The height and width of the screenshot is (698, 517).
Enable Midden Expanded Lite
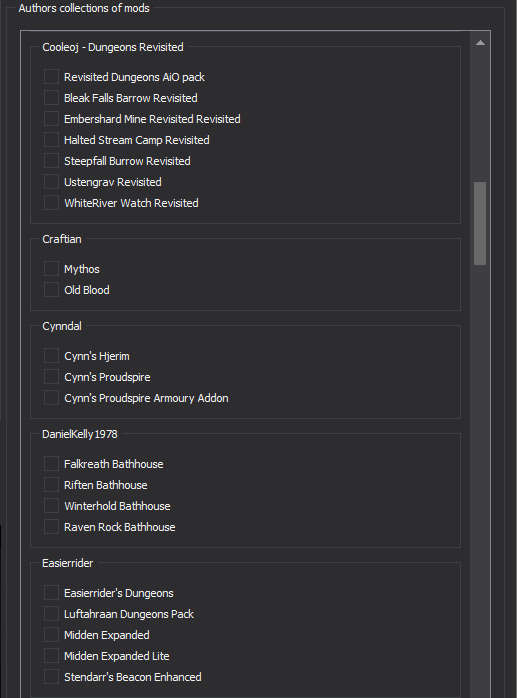point(51,656)
